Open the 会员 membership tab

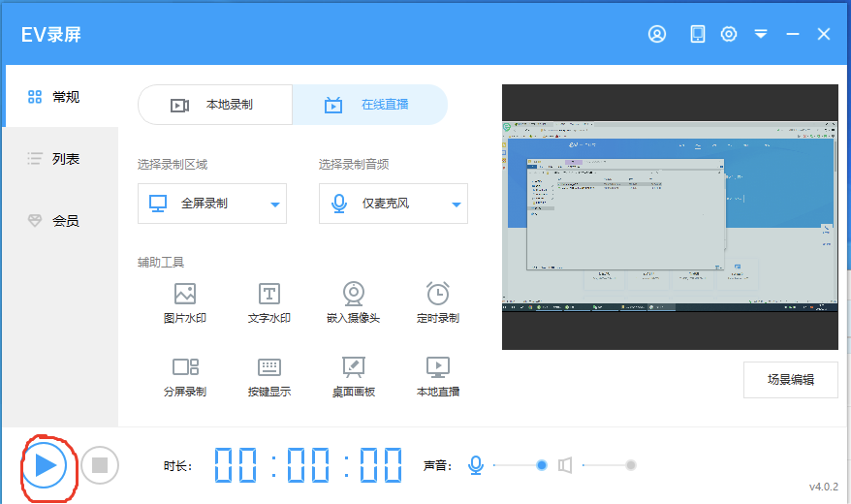(60, 221)
